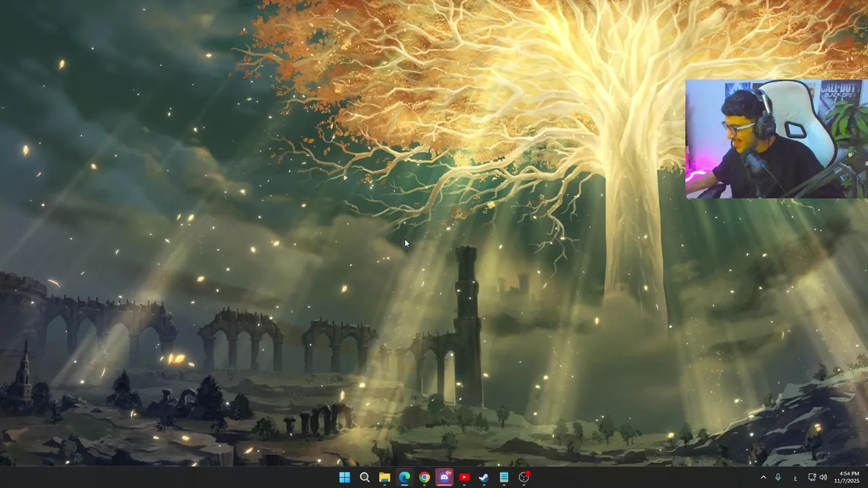Launch Microsoft Edge from the taskbar

click(404, 477)
